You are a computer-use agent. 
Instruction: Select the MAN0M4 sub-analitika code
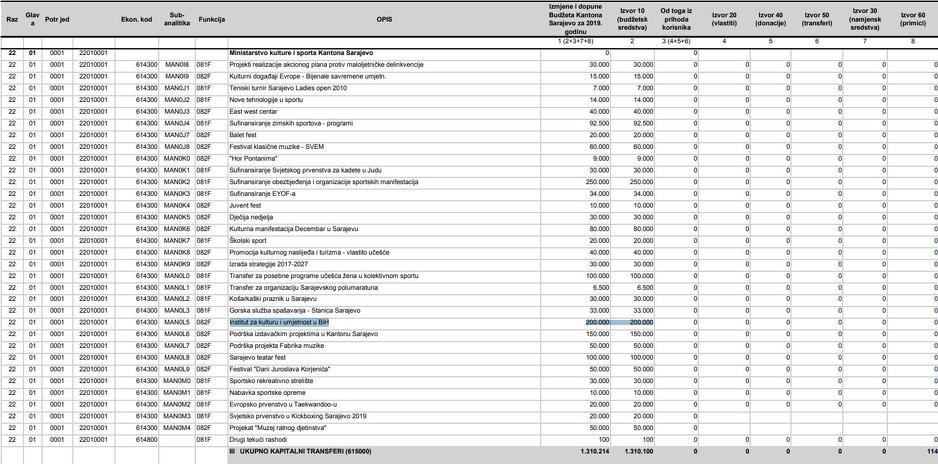177,428
